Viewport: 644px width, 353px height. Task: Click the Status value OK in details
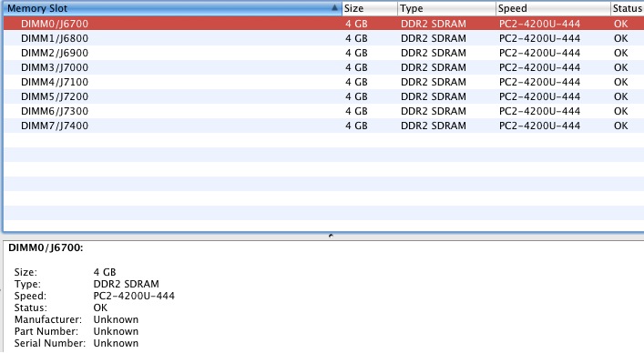point(100,308)
